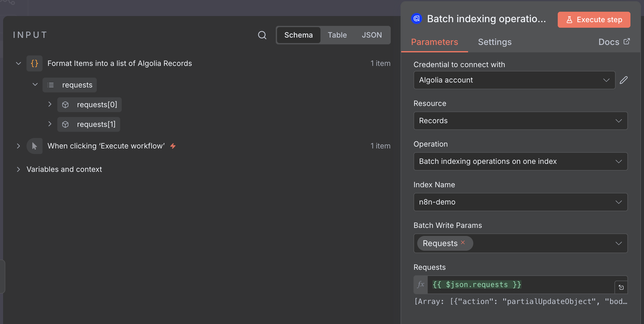Click the Requests expression input field
Image resolution: width=644 pixels, height=324 pixels.
click(521, 285)
